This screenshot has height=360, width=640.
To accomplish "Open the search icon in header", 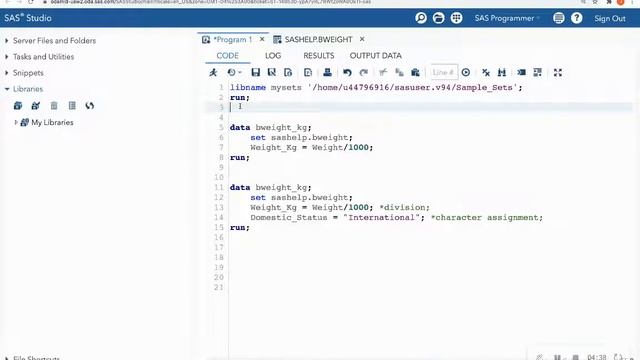I will tap(421, 18).
